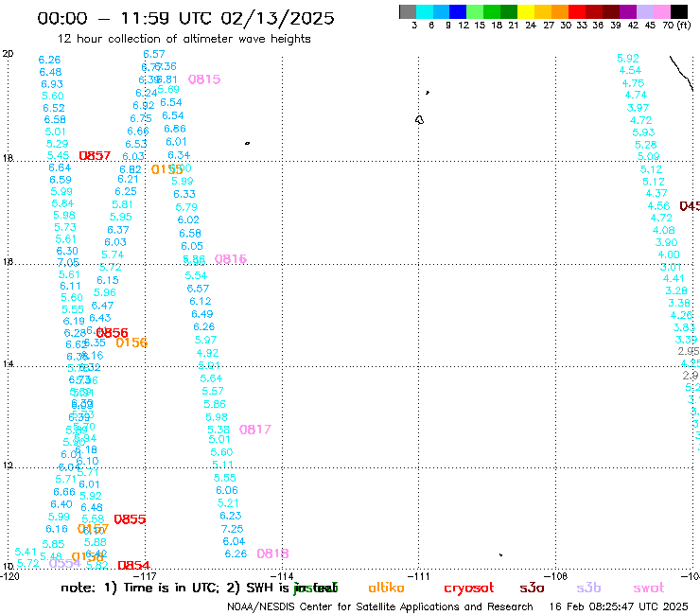Click the 'swot' satellite legend label
This screenshot has width=700, height=615.
pyautogui.click(x=648, y=588)
